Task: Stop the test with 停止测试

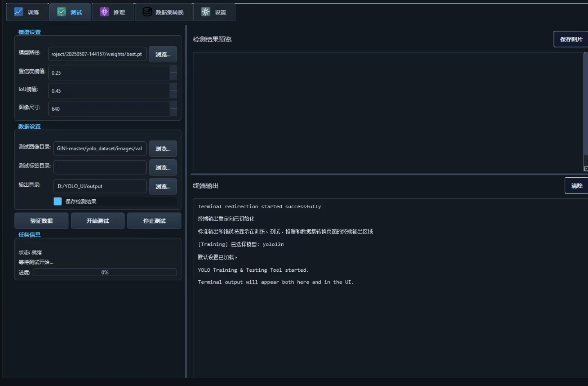Action: (x=154, y=221)
